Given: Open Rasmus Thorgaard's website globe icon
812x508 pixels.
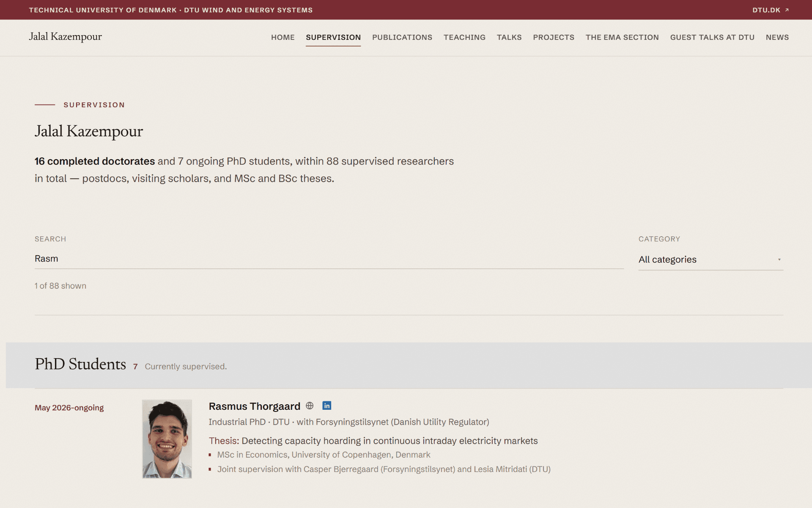Looking at the screenshot, I should click(x=310, y=406).
